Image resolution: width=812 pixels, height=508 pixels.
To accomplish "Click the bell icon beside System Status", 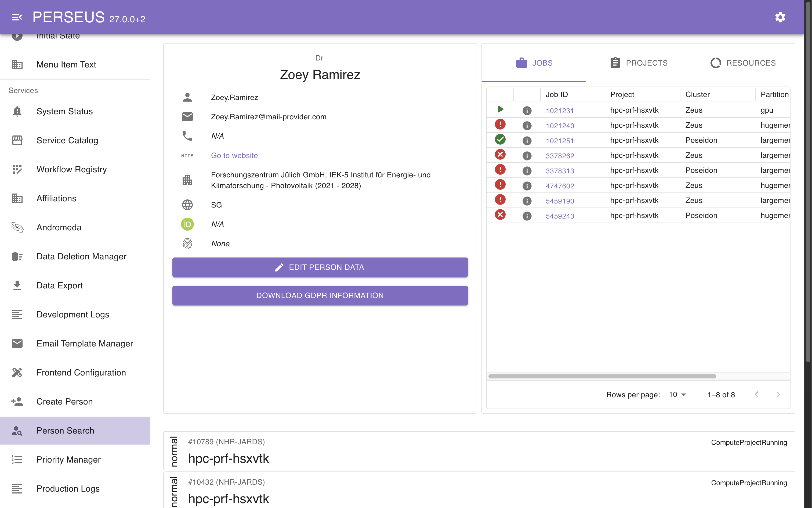I will (17, 111).
